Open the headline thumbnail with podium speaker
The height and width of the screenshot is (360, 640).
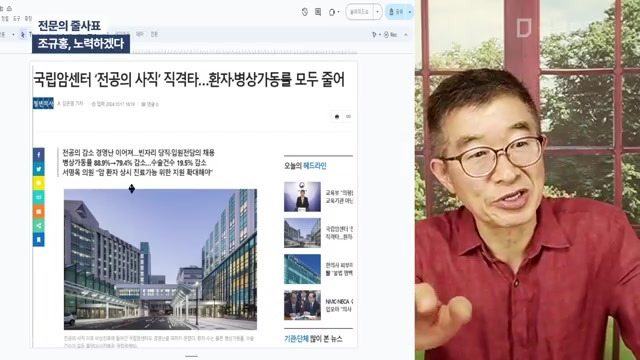click(x=302, y=197)
